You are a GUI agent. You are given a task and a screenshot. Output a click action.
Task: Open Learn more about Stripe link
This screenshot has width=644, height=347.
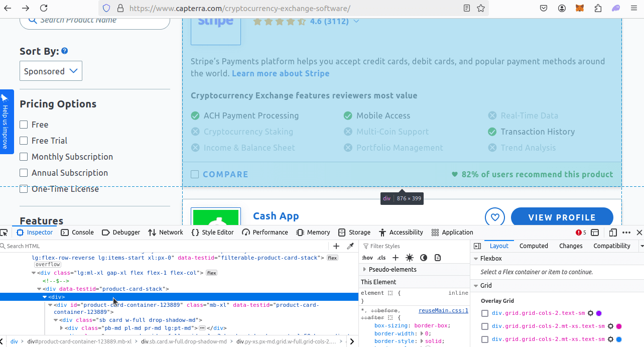pyautogui.click(x=281, y=73)
